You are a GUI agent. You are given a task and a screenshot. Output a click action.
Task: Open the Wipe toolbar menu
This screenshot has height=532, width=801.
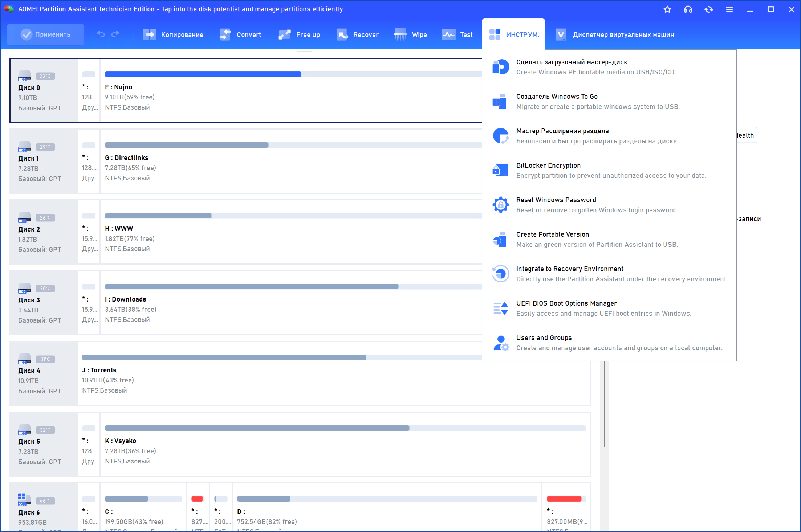coord(411,34)
